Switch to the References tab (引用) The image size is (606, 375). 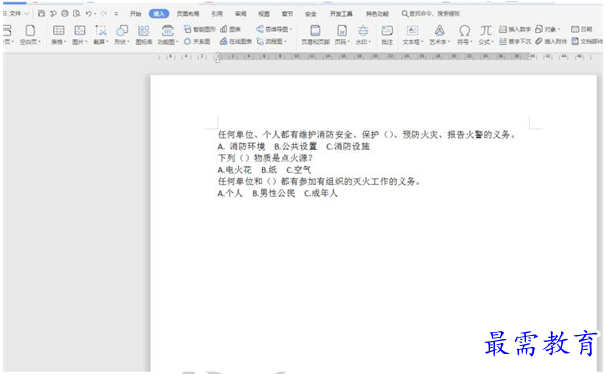[x=217, y=14]
